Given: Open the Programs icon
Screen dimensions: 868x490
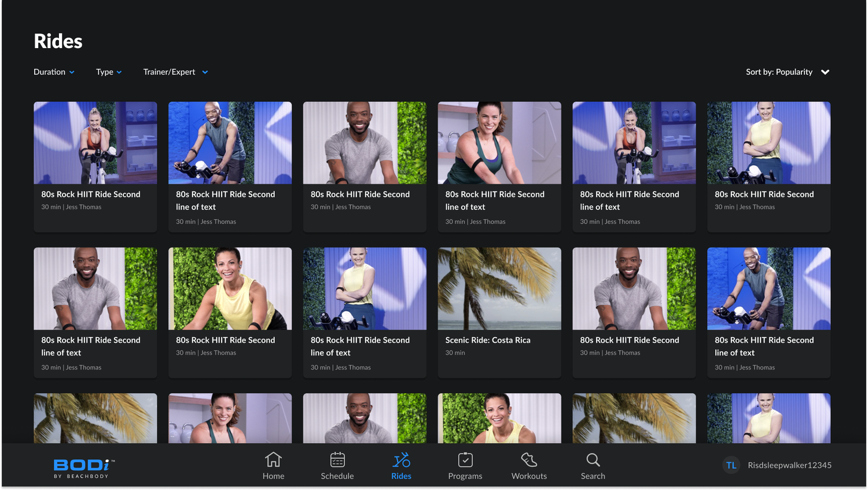Looking at the screenshot, I should pos(465,460).
